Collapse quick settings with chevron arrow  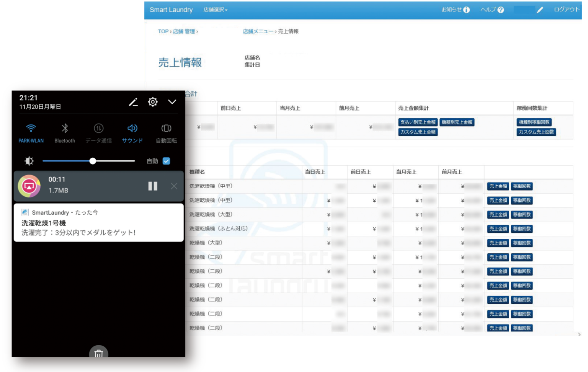(x=172, y=102)
